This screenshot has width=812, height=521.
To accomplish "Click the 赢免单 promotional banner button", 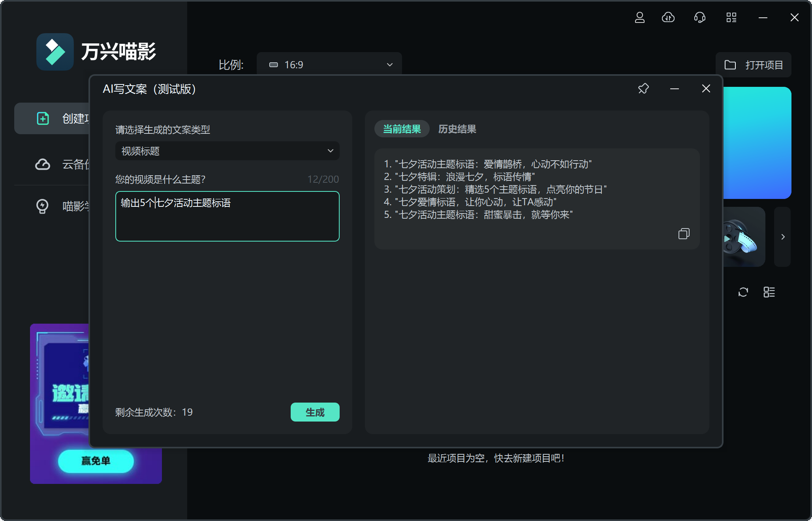I will (x=96, y=461).
